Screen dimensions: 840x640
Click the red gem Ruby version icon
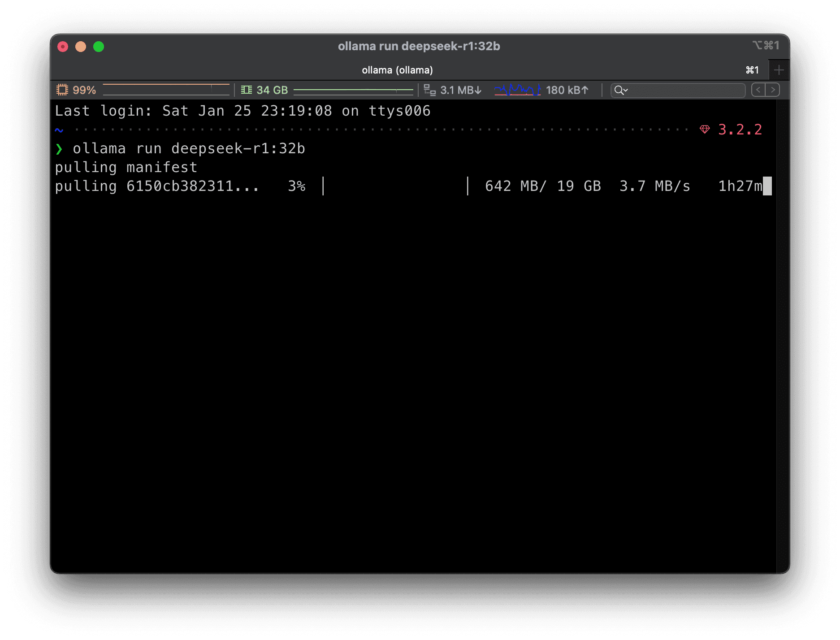[x=705, y=130]
